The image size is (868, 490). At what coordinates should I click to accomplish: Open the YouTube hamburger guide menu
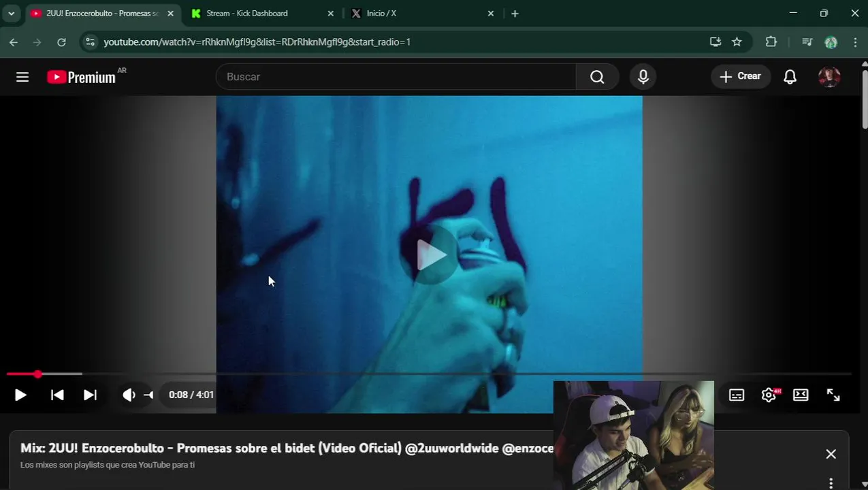point(22,77)
